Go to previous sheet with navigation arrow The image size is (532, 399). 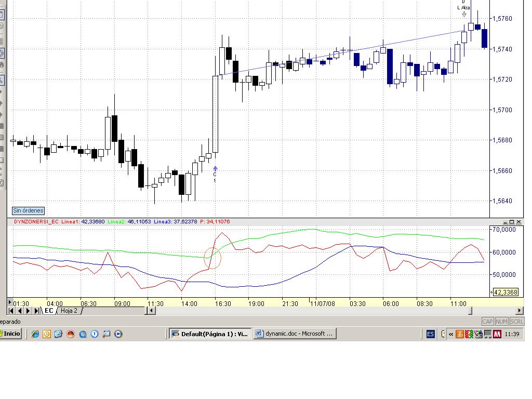19,311
